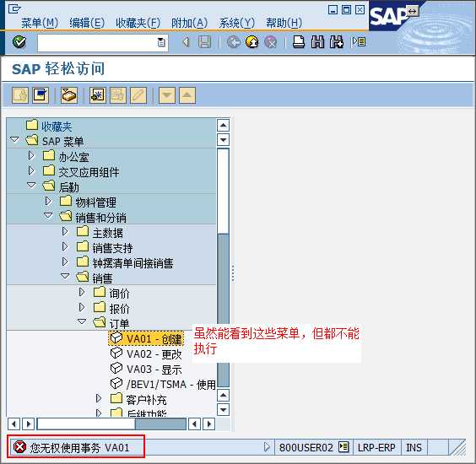The width and height of the screenshot is (476, 464).
Task: Open the 收藏夹(F) menu
Action: click(138, 23)
